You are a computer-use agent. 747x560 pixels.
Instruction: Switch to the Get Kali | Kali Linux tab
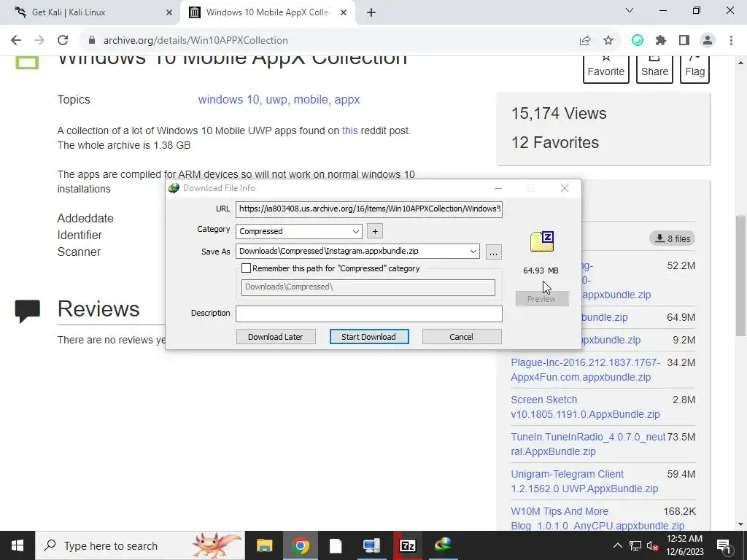pyautogui.click(x=90, y=12)
